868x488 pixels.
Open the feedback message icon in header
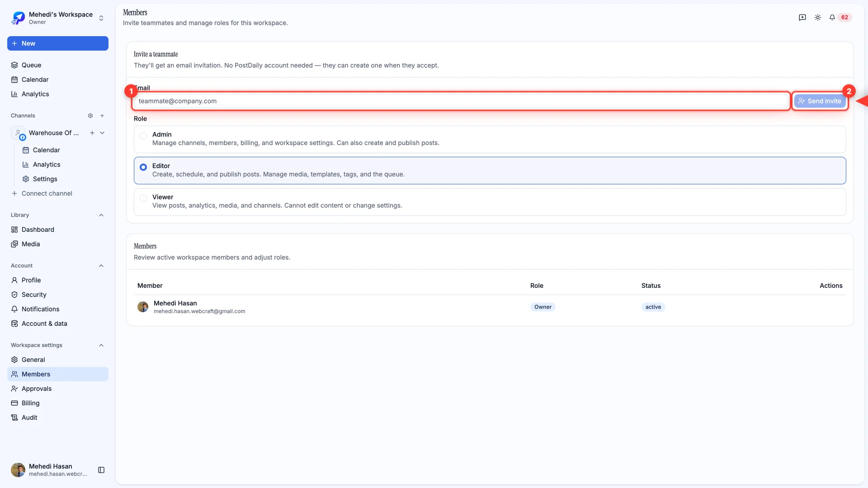coord(802,17)
